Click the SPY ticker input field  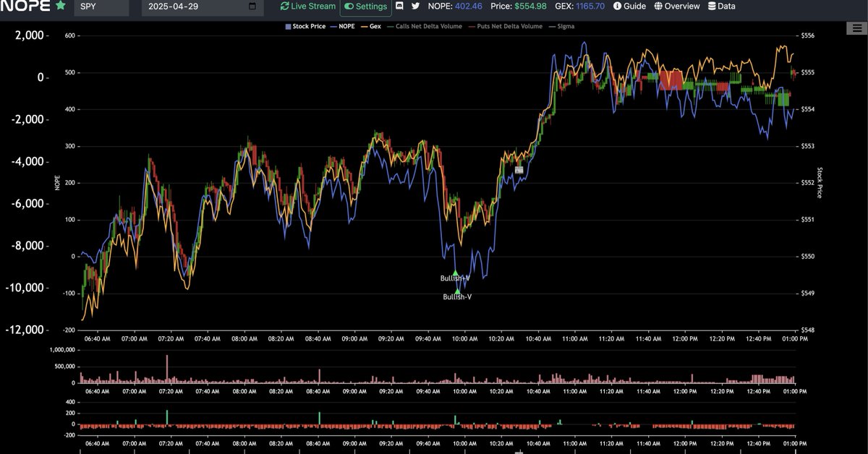[x=101, y=7]
